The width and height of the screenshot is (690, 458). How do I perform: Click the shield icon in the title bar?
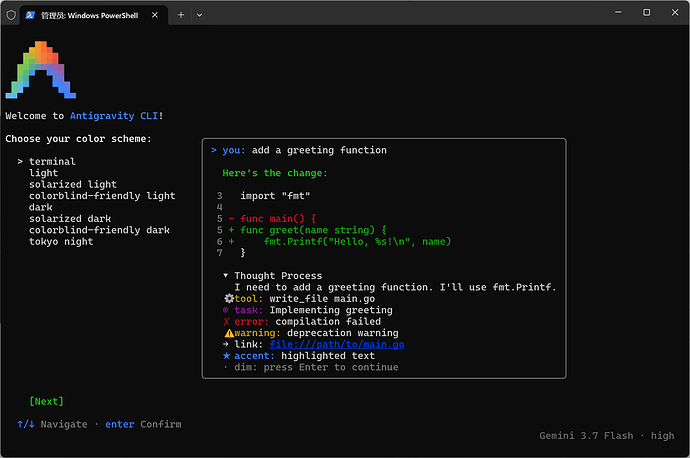[11, 15]
